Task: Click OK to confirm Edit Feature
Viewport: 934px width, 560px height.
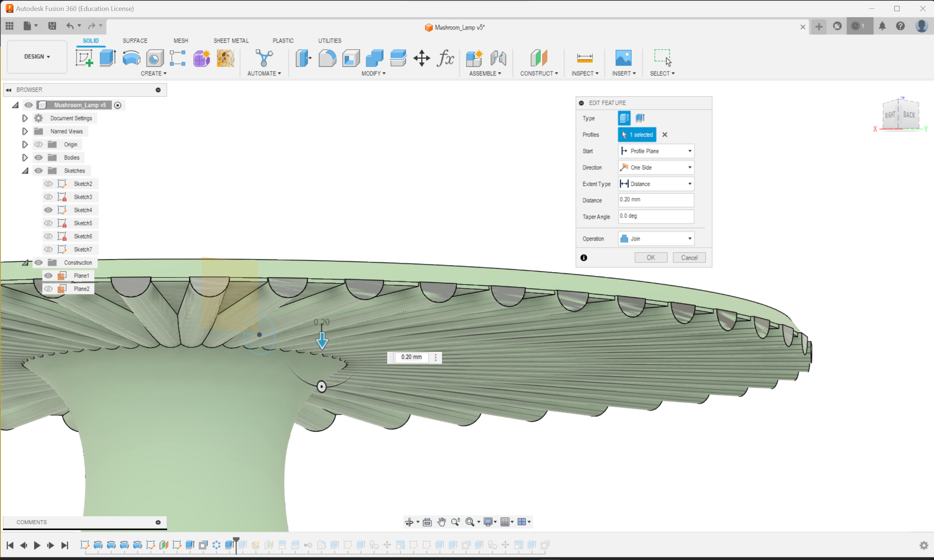Action: pos(650,257)
